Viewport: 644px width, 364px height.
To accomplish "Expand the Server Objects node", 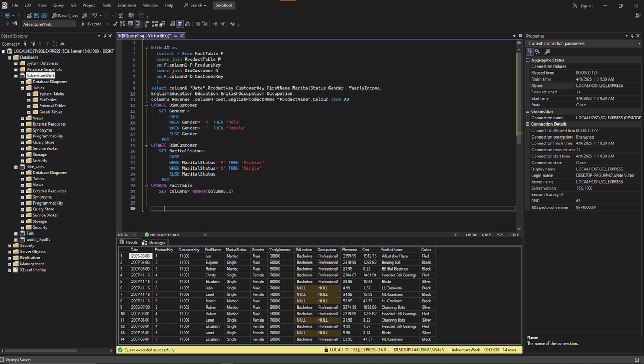I will tap(10, 252).
